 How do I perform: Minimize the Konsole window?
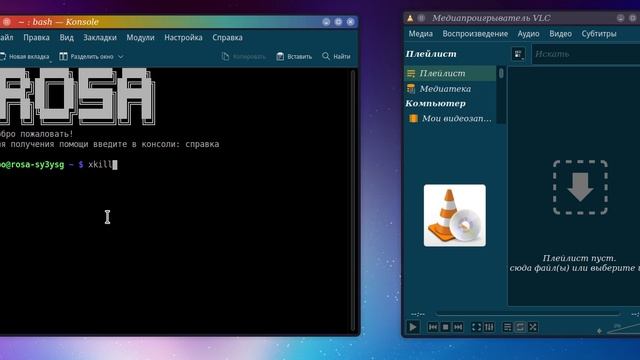(x=326, y=22)
